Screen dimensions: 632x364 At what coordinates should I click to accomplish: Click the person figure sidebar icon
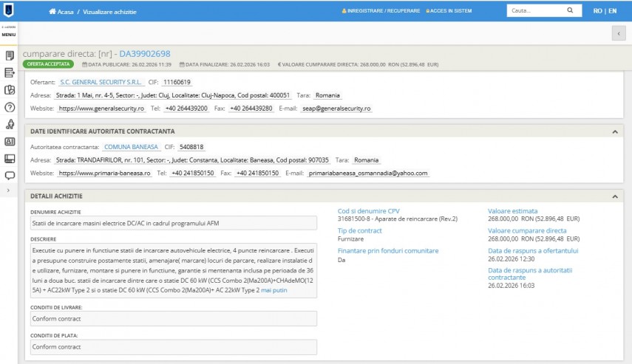[10, 124]
